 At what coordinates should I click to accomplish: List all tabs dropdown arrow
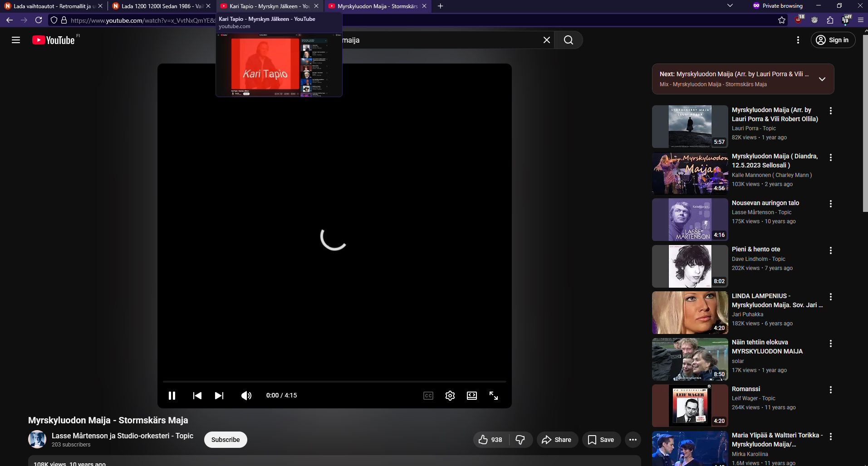[x=730, y=6]
